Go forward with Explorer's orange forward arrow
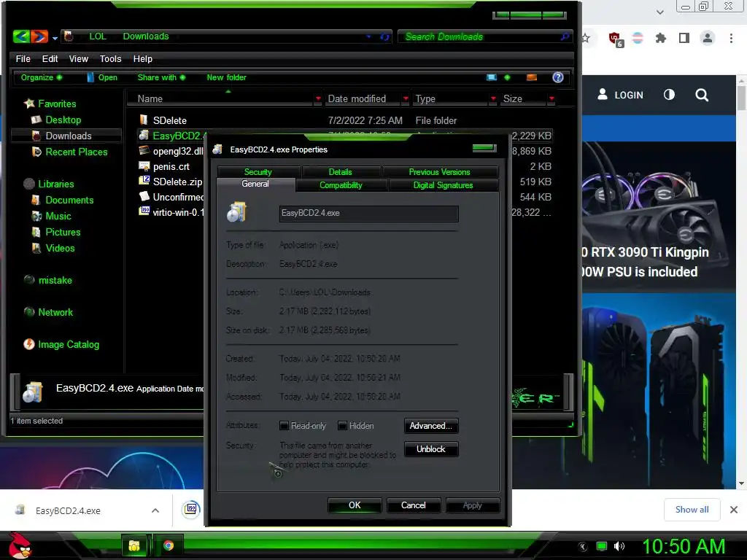 click(x=39, y=36)
